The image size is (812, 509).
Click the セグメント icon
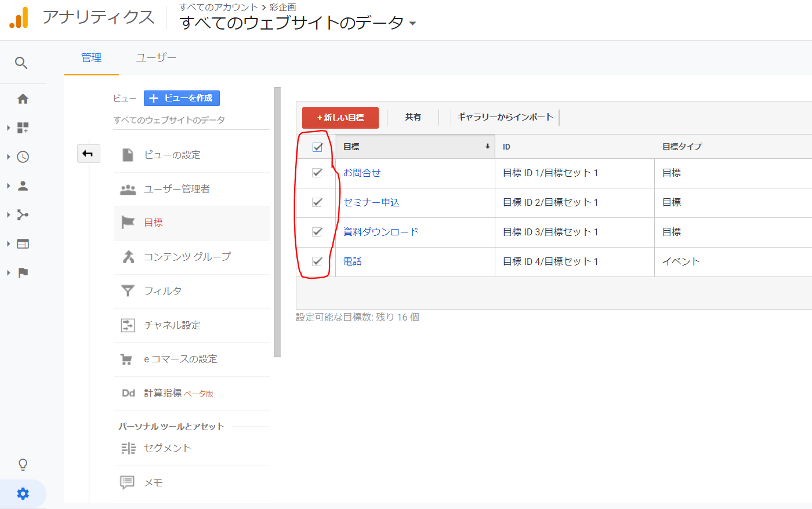[128, 448]
